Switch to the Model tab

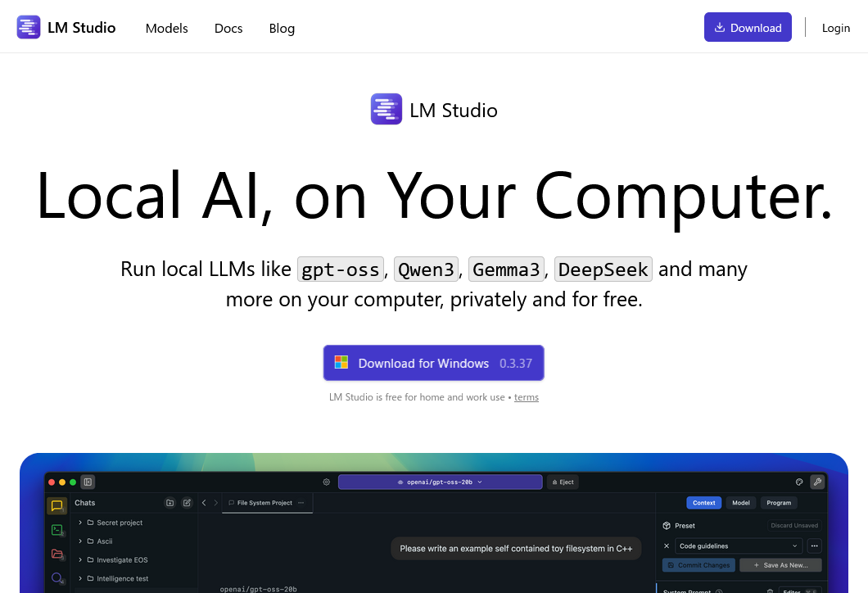[x=740, y=503]
